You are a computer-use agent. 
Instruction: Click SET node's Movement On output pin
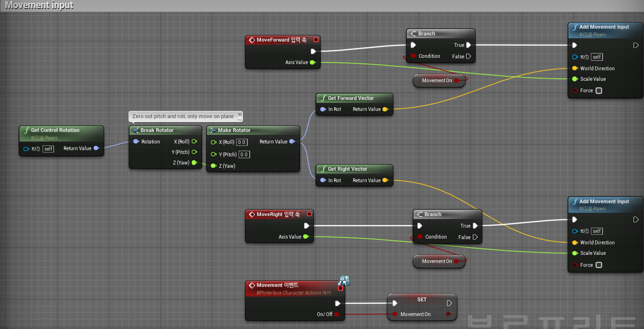coord(448,314)
